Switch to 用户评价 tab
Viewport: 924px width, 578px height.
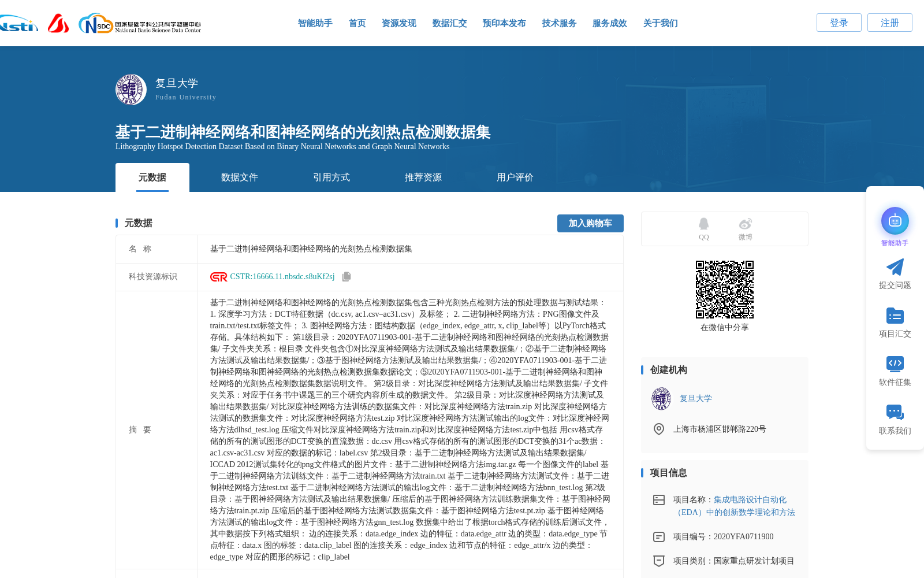[x=515, y=177]
